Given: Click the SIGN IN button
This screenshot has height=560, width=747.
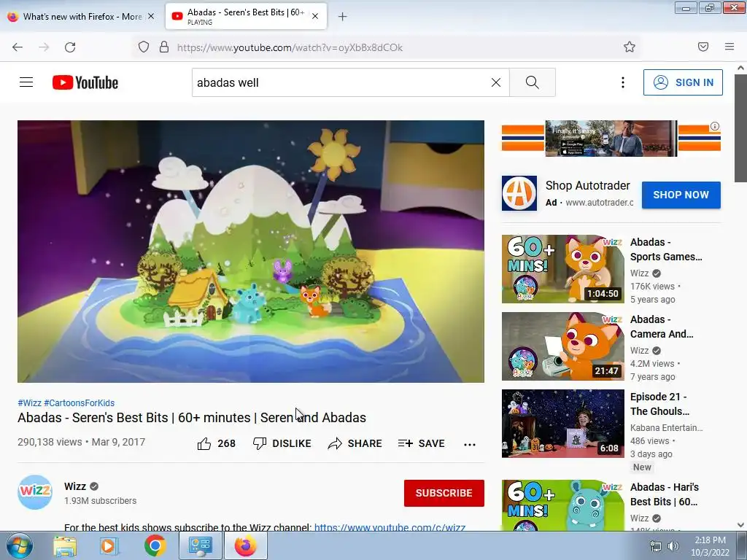Looking at the screenshot, I should (x=683, y=82).
